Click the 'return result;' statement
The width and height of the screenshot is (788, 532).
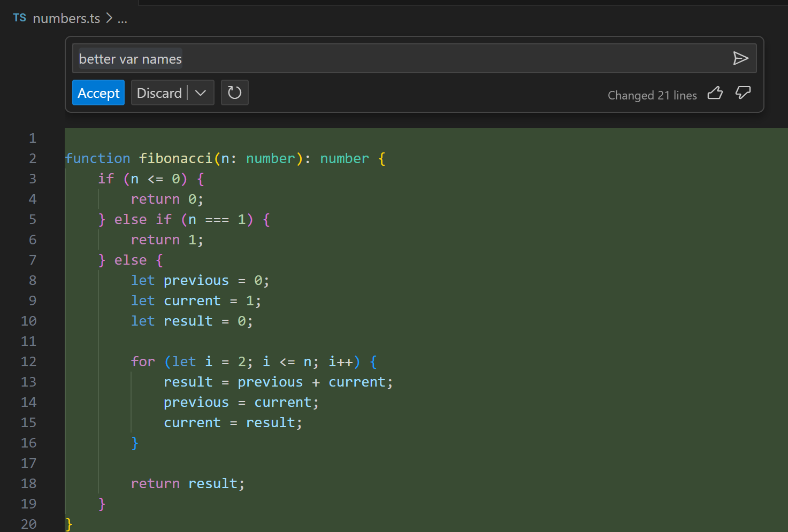tap(187, 483)
